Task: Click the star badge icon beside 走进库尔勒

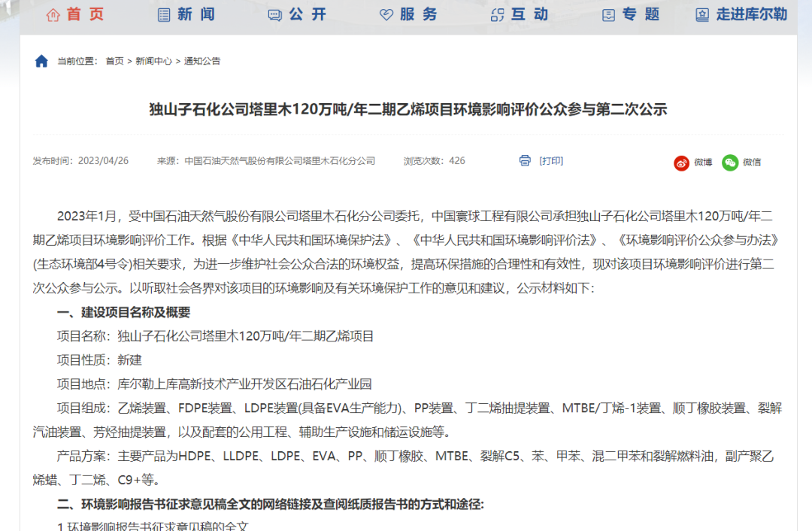Action: pos(702,15)
